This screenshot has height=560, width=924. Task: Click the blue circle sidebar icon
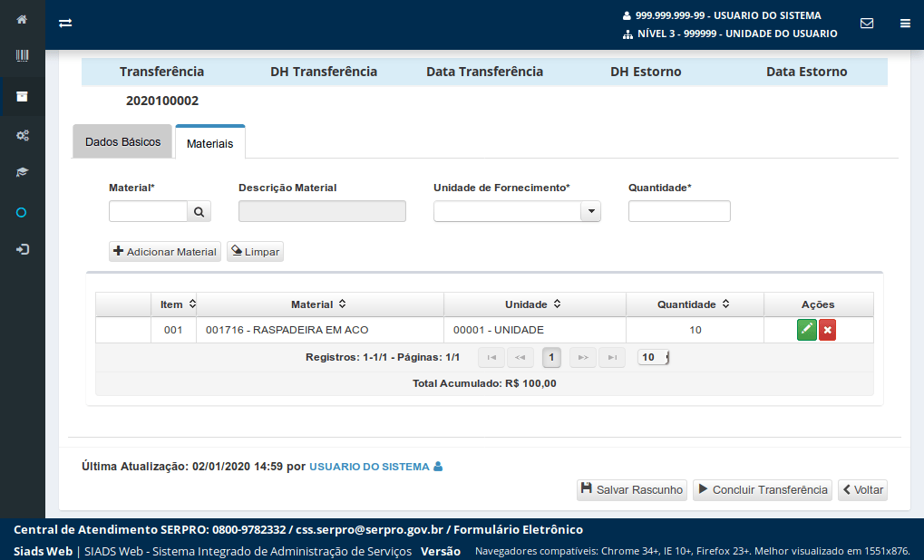[x=21, y=213]
